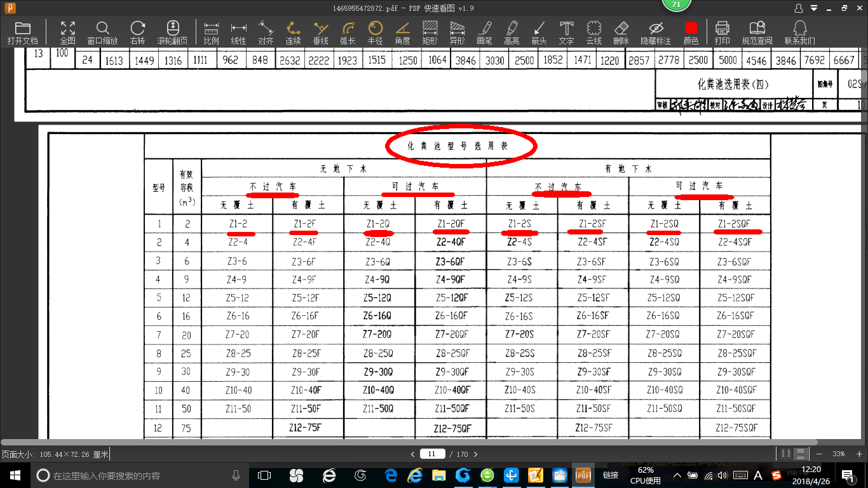Go to previous page arrow
Image resolution: width=868 pixels, height=488 pixels.
[x=413, y=454]
